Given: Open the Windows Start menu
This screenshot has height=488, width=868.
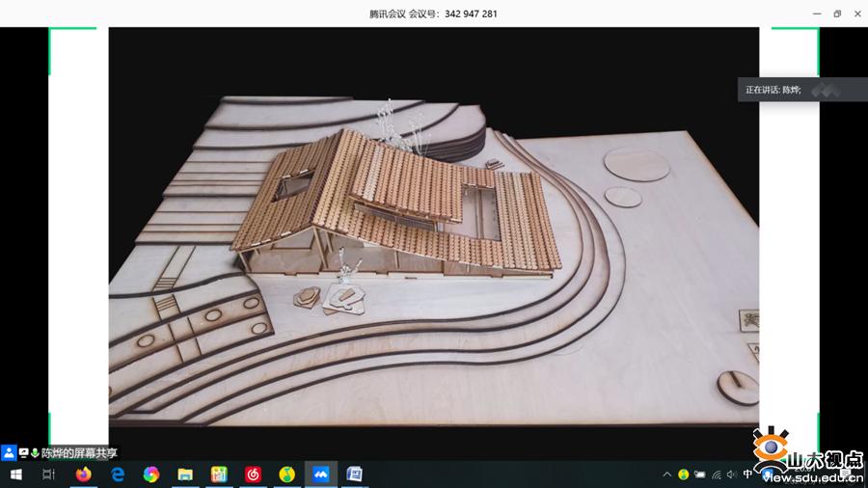Looking at the screenshot, I should pos(15,474).
